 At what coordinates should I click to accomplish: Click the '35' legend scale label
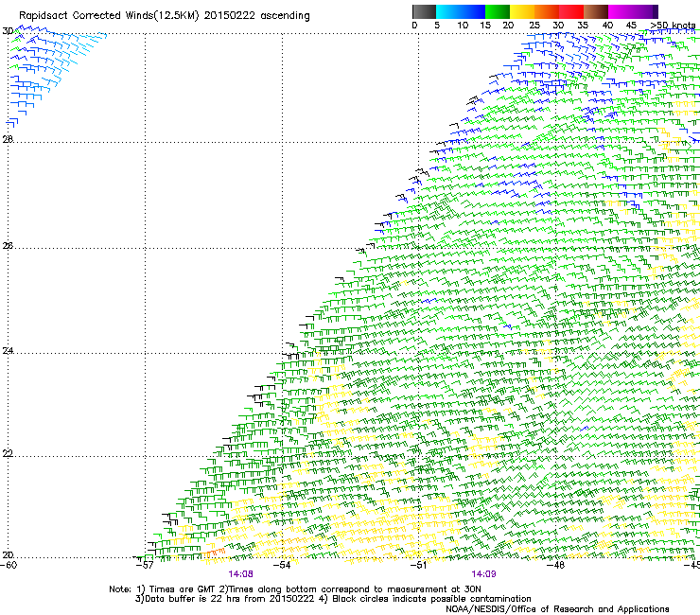tap(583, 26)
